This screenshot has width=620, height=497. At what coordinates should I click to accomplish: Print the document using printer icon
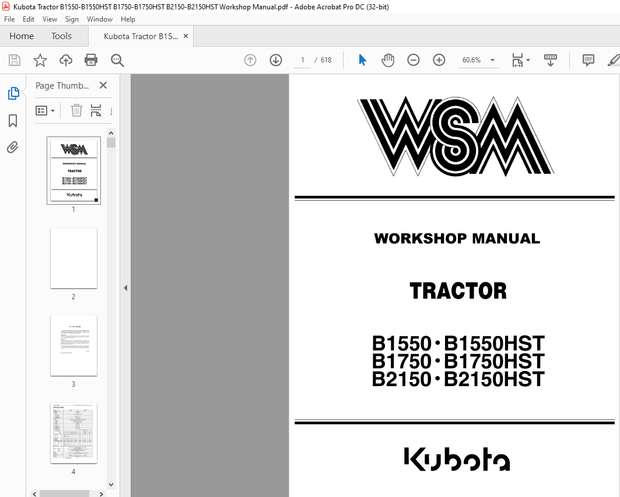[91, 60]
